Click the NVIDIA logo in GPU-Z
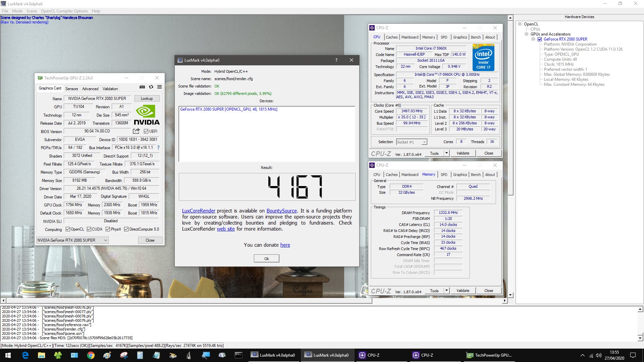 pyautogui.click(x=147, y=115)
